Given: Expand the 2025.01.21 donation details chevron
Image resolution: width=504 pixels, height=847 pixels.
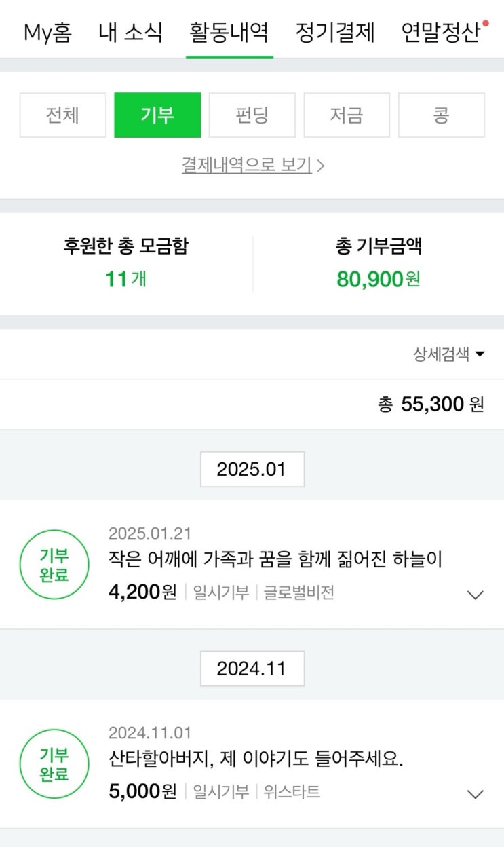Looking at the screenshot, I should point(476,595).
